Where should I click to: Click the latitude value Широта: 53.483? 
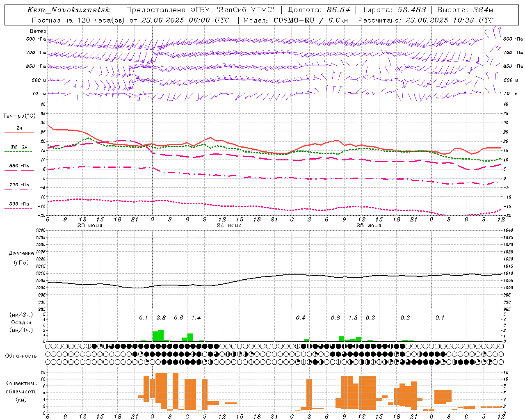pos(394,10)
